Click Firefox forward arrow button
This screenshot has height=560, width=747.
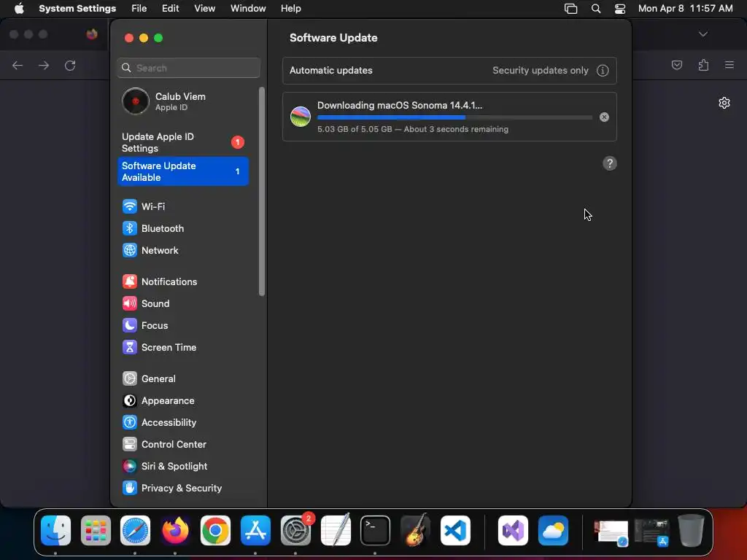coord(44,65)
